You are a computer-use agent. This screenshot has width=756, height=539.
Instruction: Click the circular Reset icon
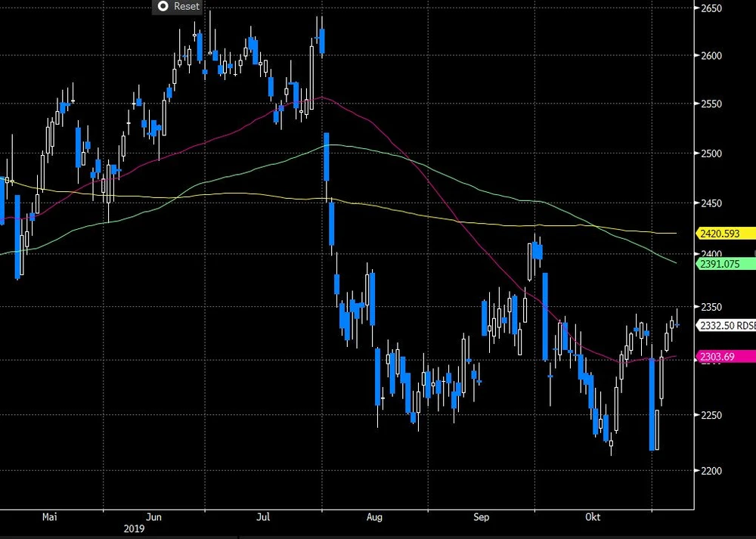[161, 6]
